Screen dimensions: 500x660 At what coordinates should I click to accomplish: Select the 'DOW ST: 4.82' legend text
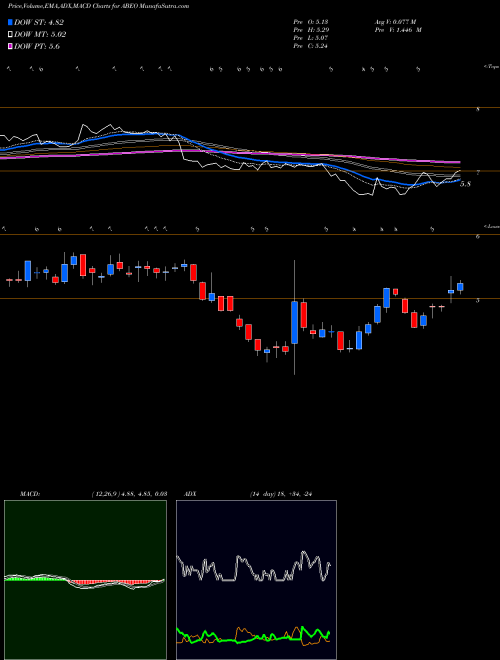click(x=39, y=23)
